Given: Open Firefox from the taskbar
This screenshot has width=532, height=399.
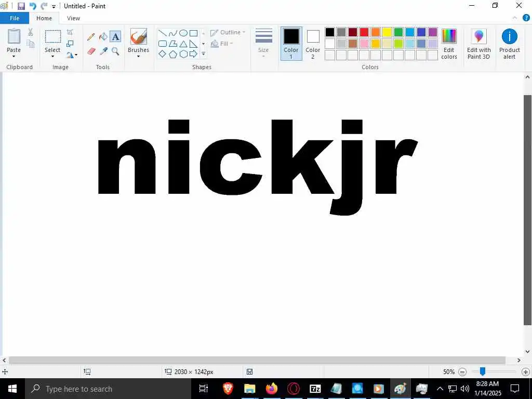Looking at the screenshot, I should pyautogui.click(x=271, y=389).
